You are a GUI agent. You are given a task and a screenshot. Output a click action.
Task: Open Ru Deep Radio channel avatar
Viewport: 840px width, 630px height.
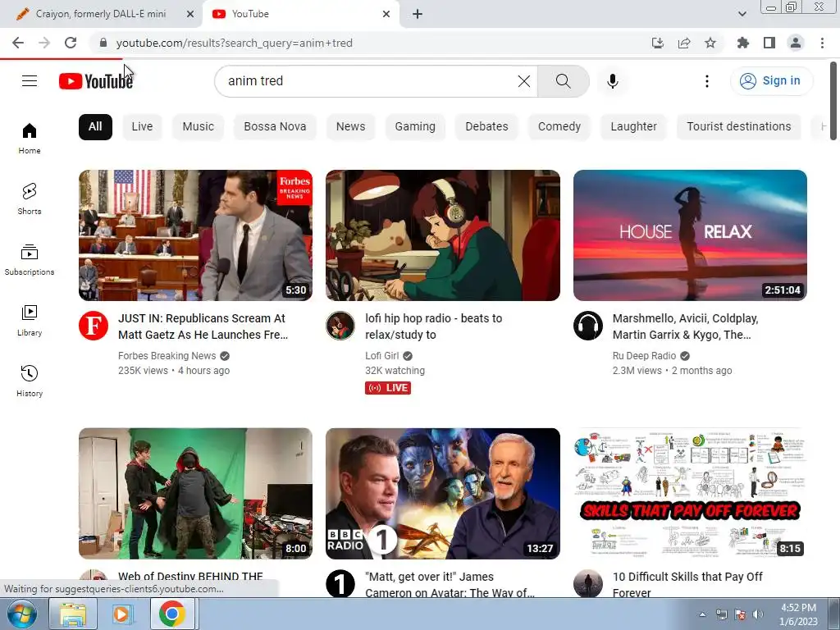click(x=588, y=325)
